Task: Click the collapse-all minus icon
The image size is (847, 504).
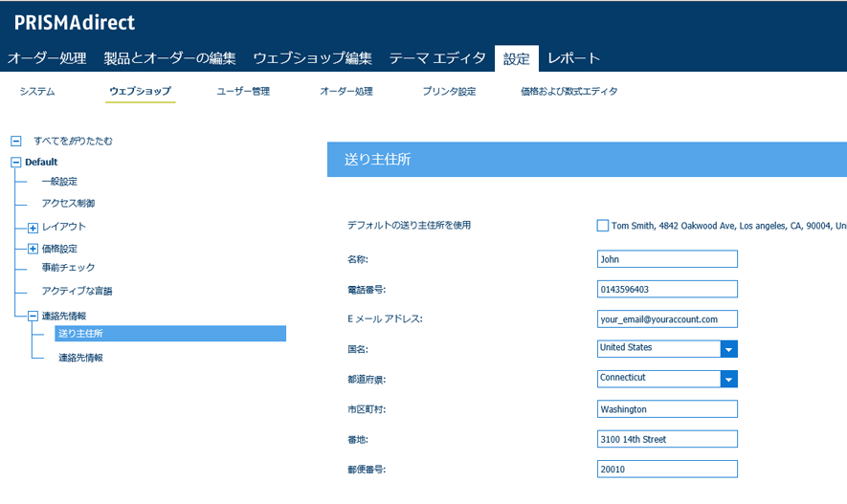Action: pos(15,141)
